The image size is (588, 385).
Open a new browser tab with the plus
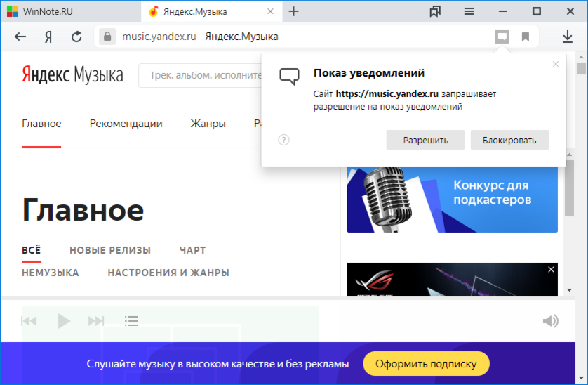tap(293, 11)
